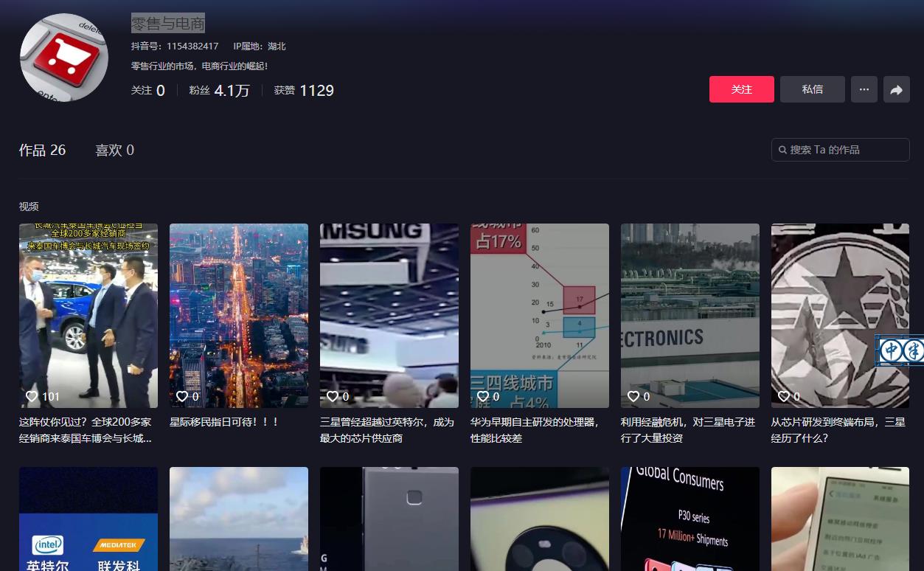Click heart icon on star emblem video

[784, 396]
